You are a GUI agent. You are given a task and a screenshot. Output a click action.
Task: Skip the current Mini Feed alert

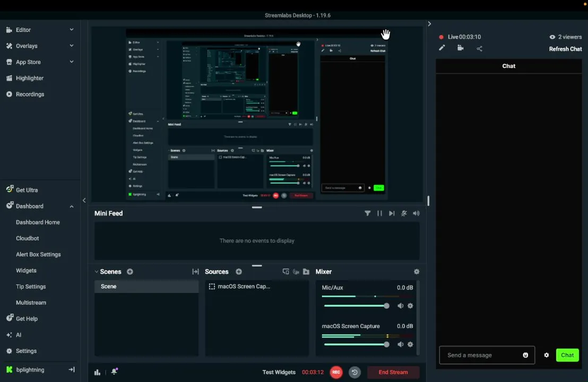tap(392, 213)
